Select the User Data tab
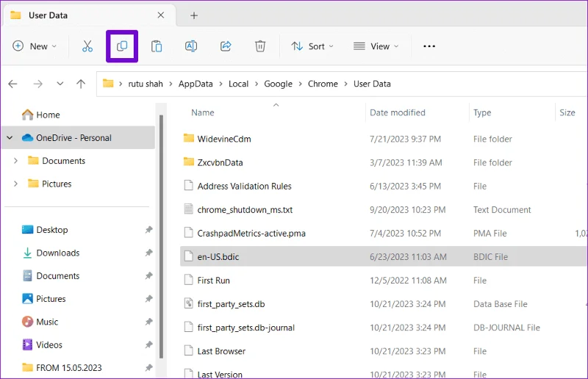The width and height of the screenshot is (588, 379). [89, 15]
